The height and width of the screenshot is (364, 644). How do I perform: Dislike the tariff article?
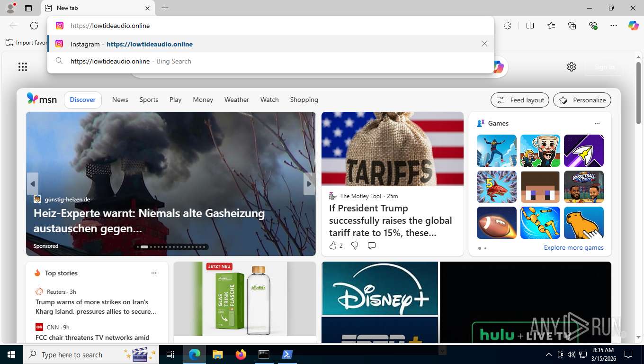tap(355, 246)
